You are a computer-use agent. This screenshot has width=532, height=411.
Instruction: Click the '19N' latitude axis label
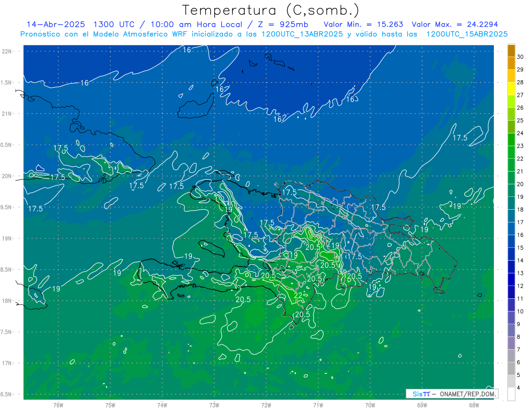[7, 239]
